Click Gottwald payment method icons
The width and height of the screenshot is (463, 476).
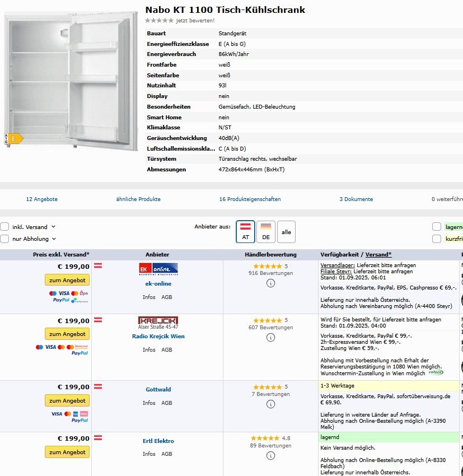70,417
